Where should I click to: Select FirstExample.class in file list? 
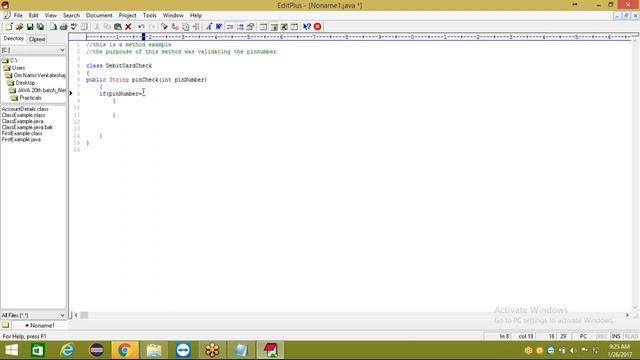click(x=22, y=133)
